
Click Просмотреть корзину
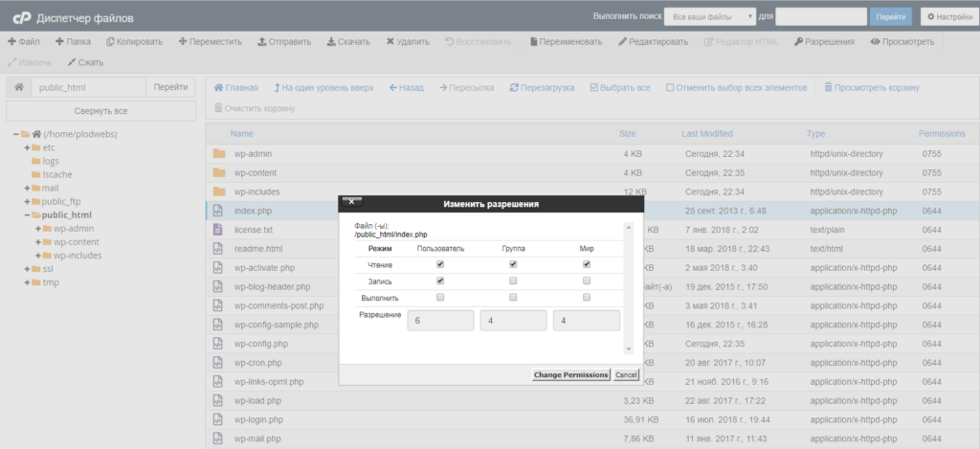[x=872, y=87]
